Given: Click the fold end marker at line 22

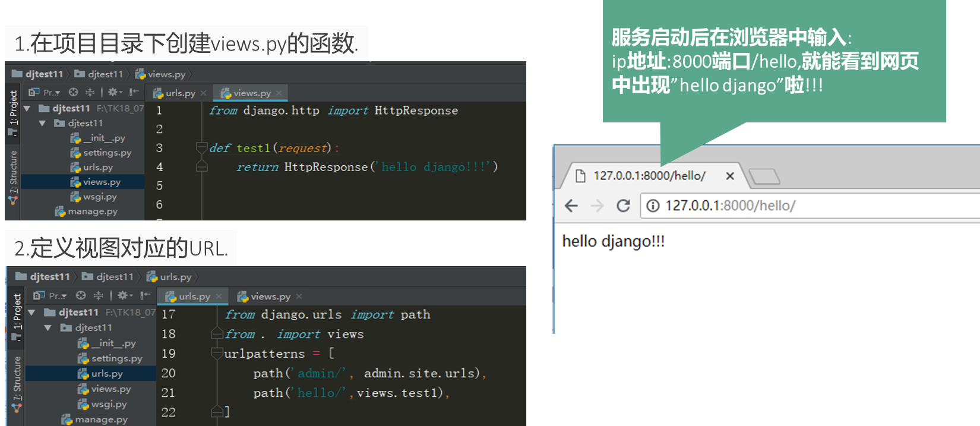Looking at the screenshot, I should 217,411.
